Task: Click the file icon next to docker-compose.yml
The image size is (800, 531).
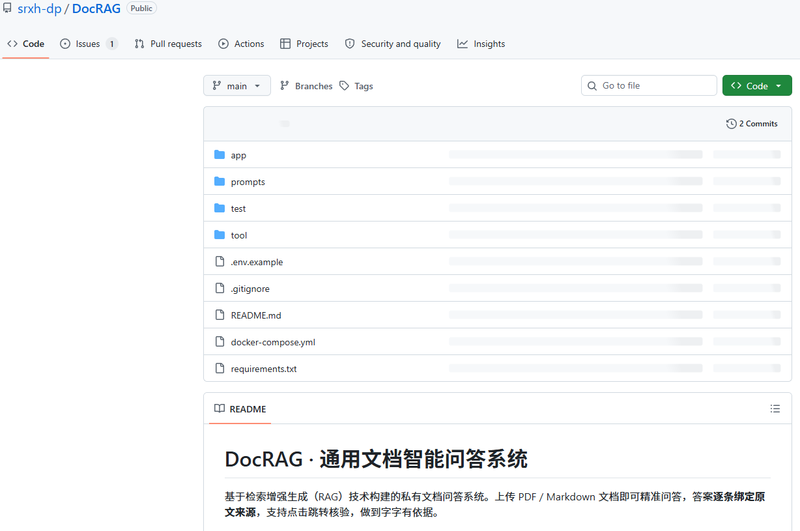Action: click(219, 341)
